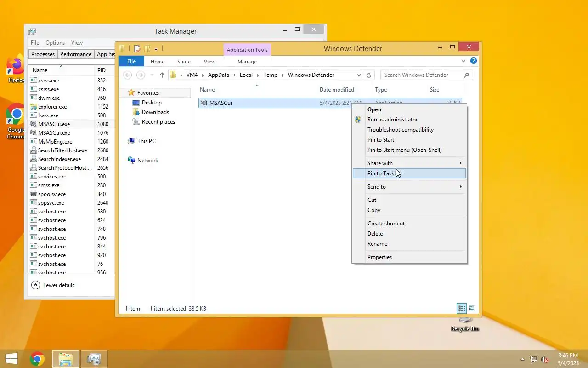Click Pin to Taskbar option
Image resolution: width=588 pixels, height=368 pixels.
(x=409, y=173)
